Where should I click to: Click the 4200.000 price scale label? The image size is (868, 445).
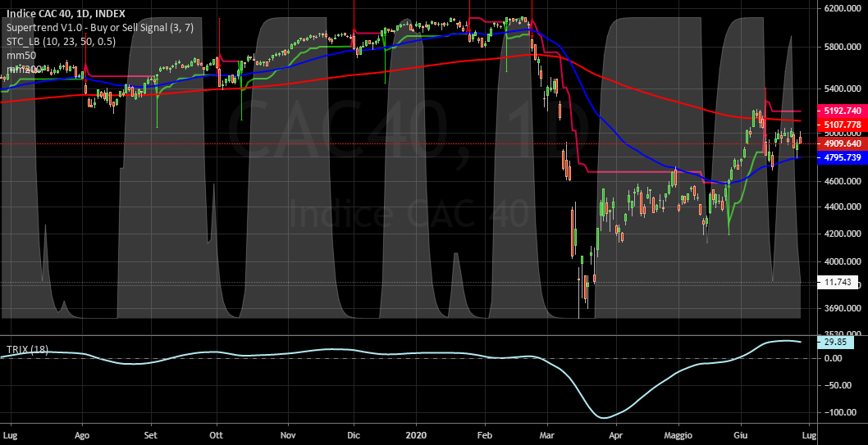842,234
